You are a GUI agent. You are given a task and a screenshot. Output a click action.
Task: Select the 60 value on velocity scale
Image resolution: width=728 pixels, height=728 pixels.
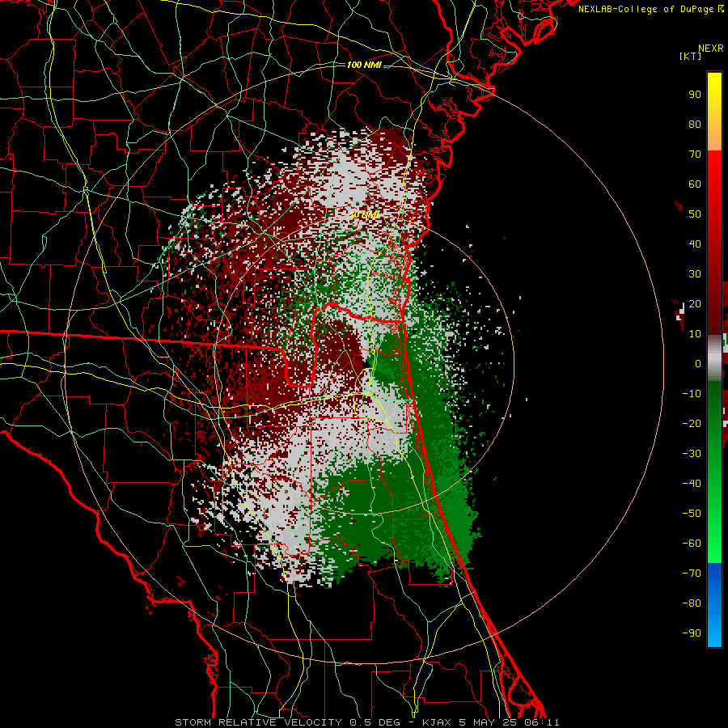click(695, 184)
